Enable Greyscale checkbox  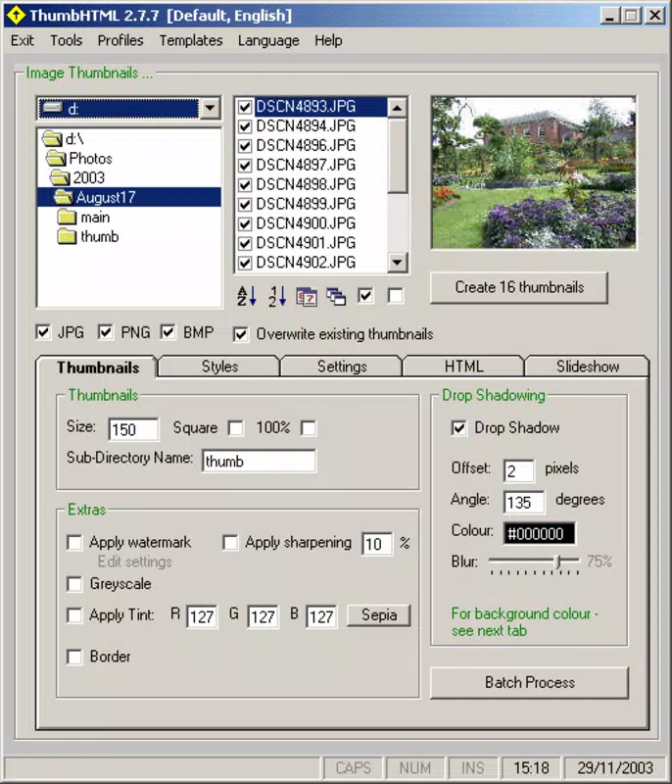[x=74, y=584]
